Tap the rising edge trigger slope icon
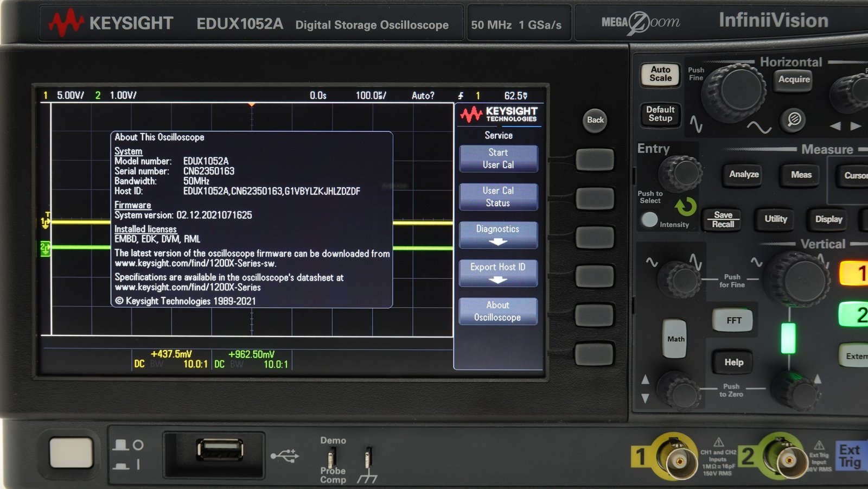 coord(461,96)
